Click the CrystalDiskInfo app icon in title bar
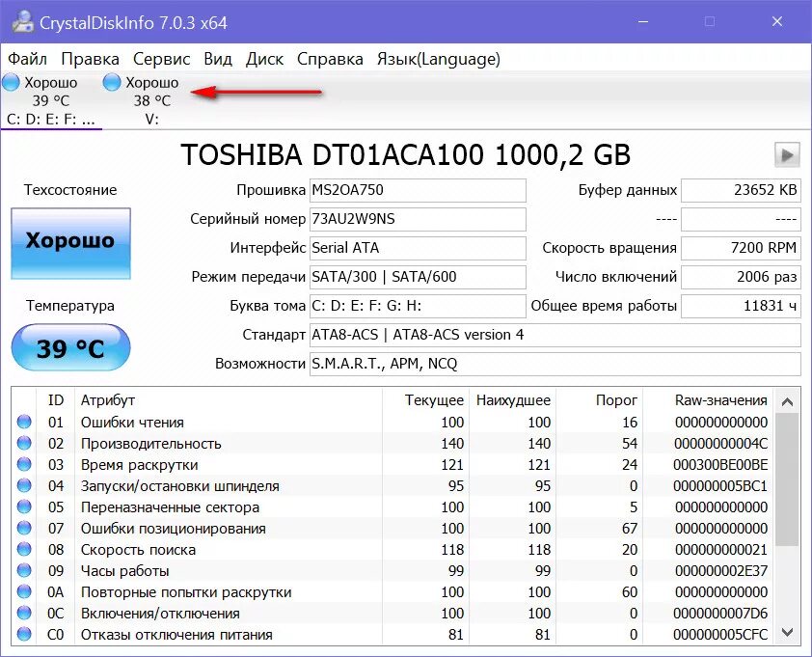 [22, 22]
